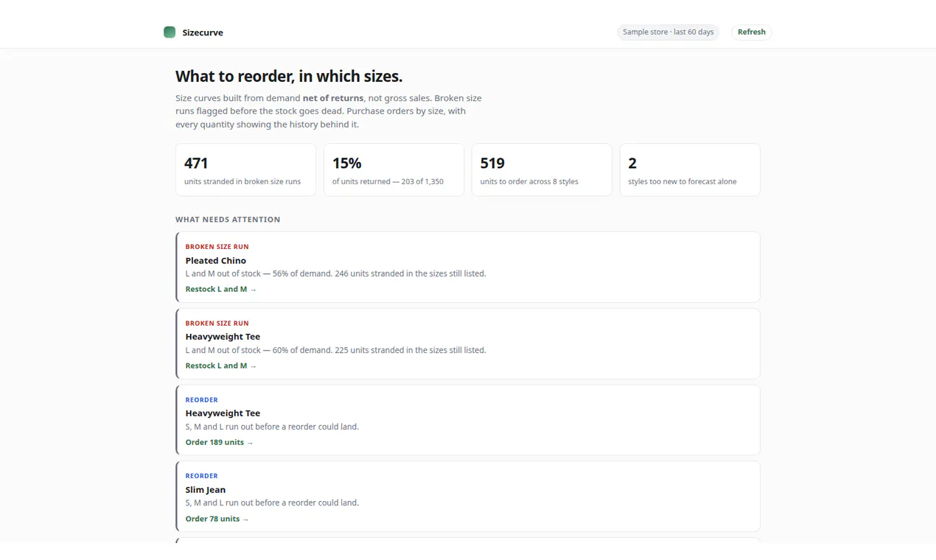This screenshot has height=560, width=936.
Task: Click the Heavyweight Tee 225 units stranded description
Action: (x=336, y=351)
